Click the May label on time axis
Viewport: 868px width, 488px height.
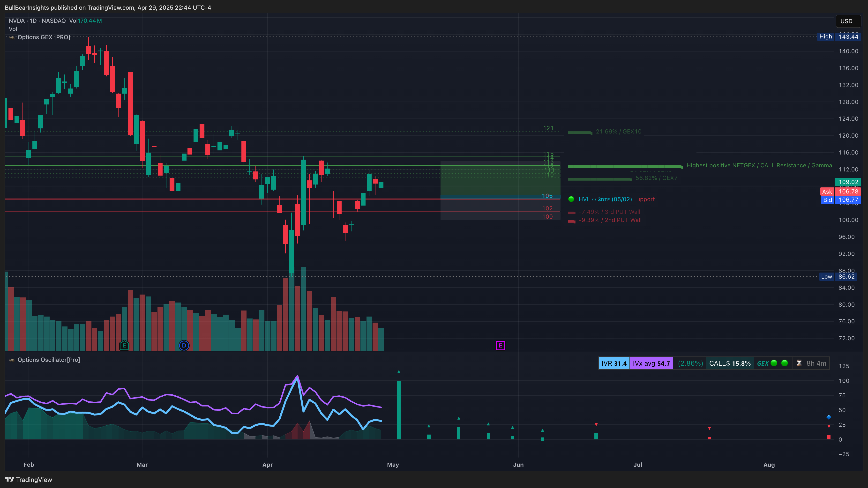point(393,465)
